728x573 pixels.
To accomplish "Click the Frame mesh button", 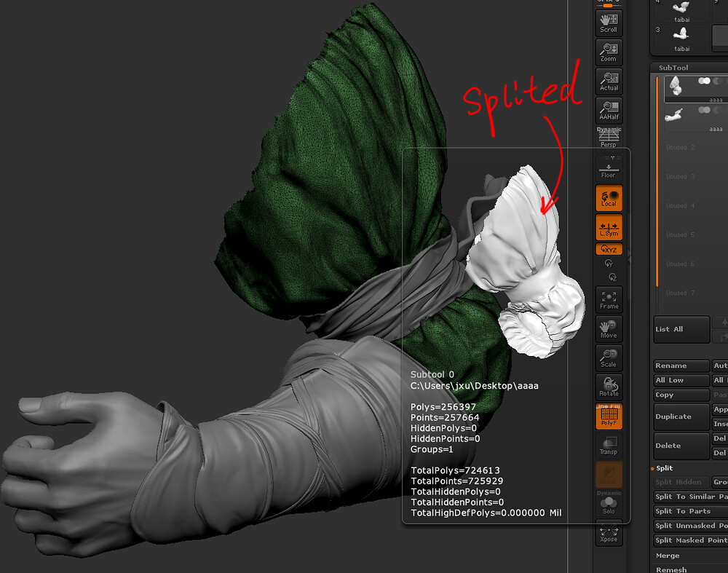I will [x=609, y=300].
